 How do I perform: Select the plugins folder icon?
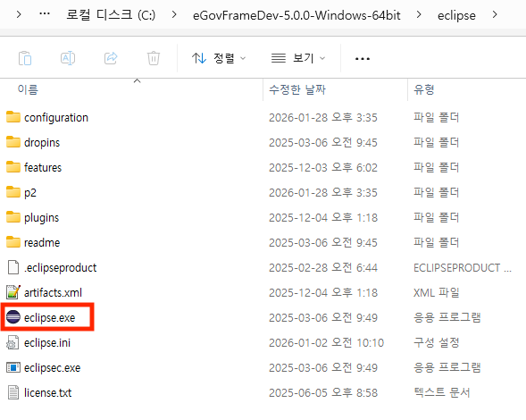13,217
